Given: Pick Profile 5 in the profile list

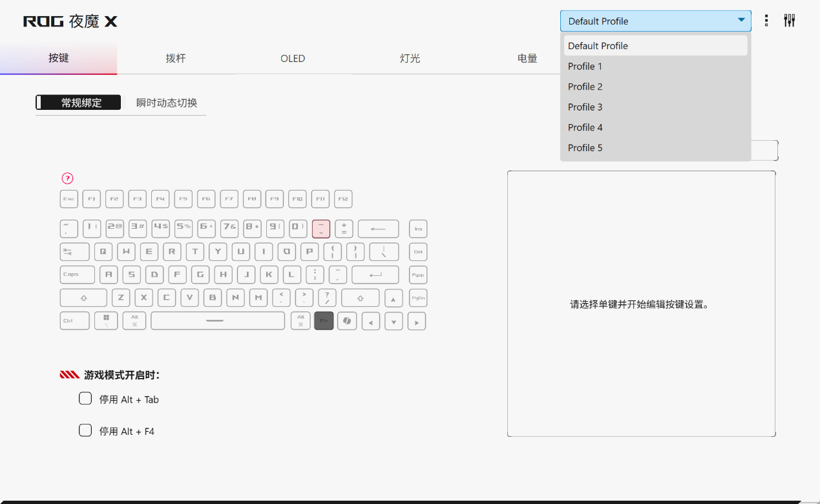Looking at the screenshot, I should coord(585,148).
